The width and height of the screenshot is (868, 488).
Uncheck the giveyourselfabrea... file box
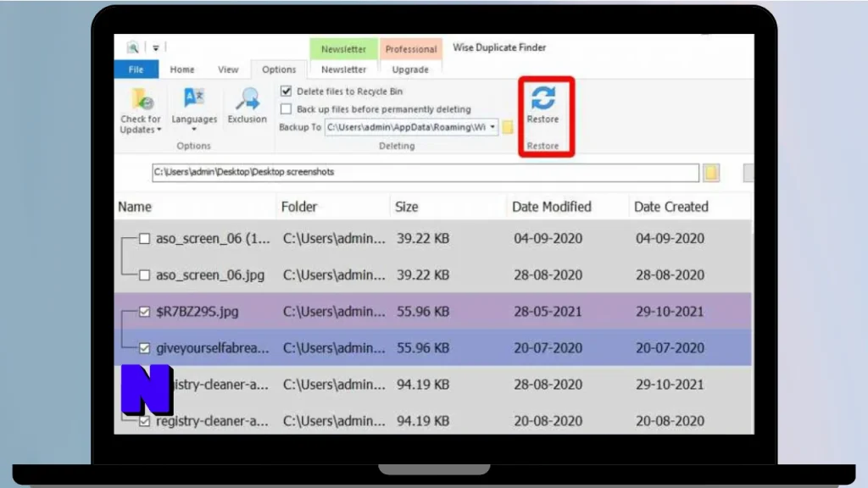[x=144, y=348]
